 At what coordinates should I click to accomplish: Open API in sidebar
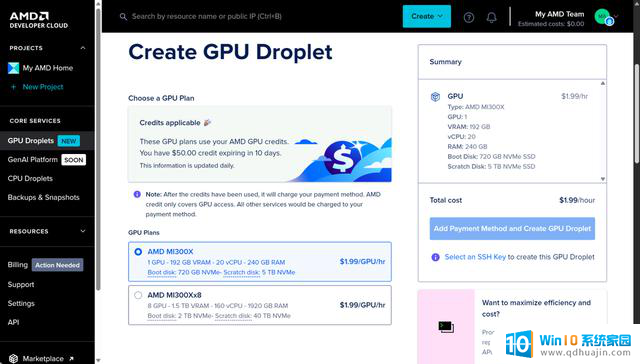pos(13,322)
